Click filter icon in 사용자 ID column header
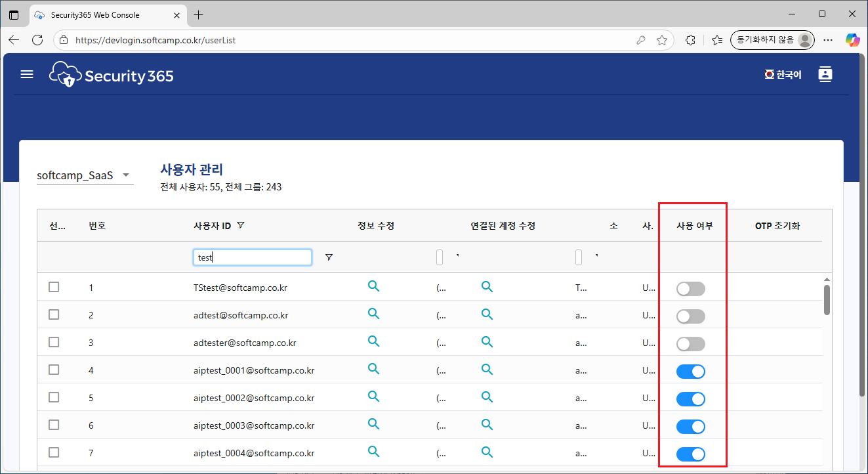This screenshot has width=868, height=474. pyautogui.click(x=241, y=225)
